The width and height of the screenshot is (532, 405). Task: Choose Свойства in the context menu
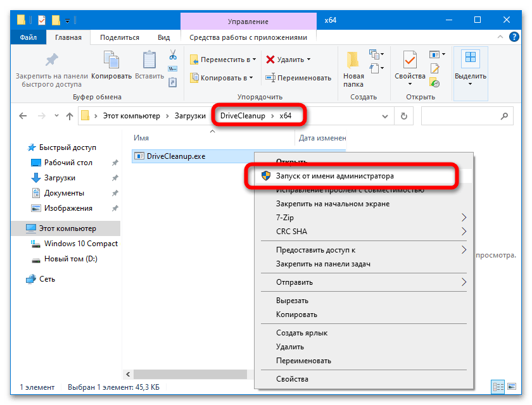click(364, 379)
